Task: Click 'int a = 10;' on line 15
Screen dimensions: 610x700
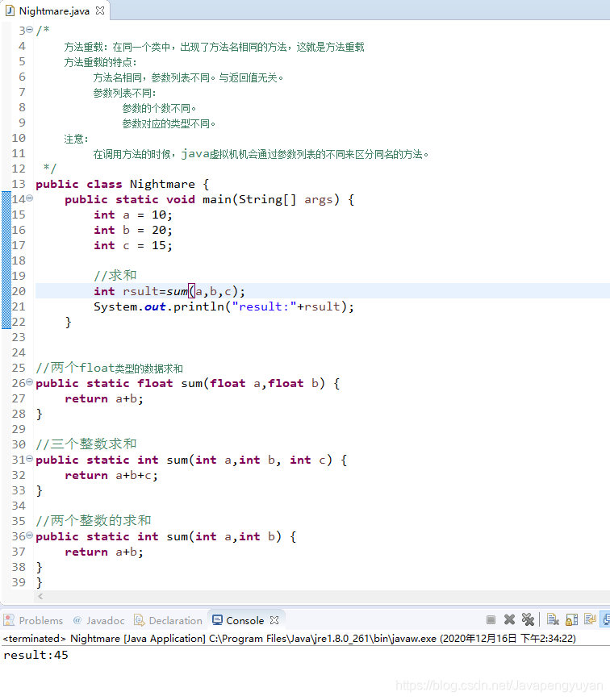Action: [x=132, y=215]
